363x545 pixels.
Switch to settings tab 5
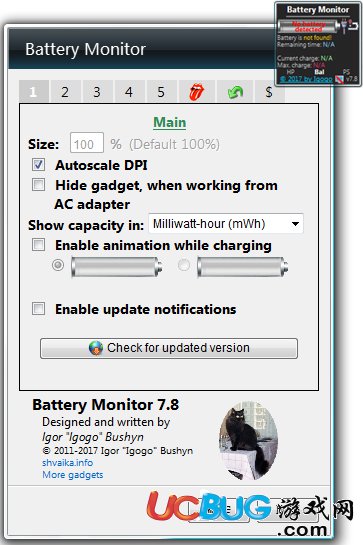[161, 92]
